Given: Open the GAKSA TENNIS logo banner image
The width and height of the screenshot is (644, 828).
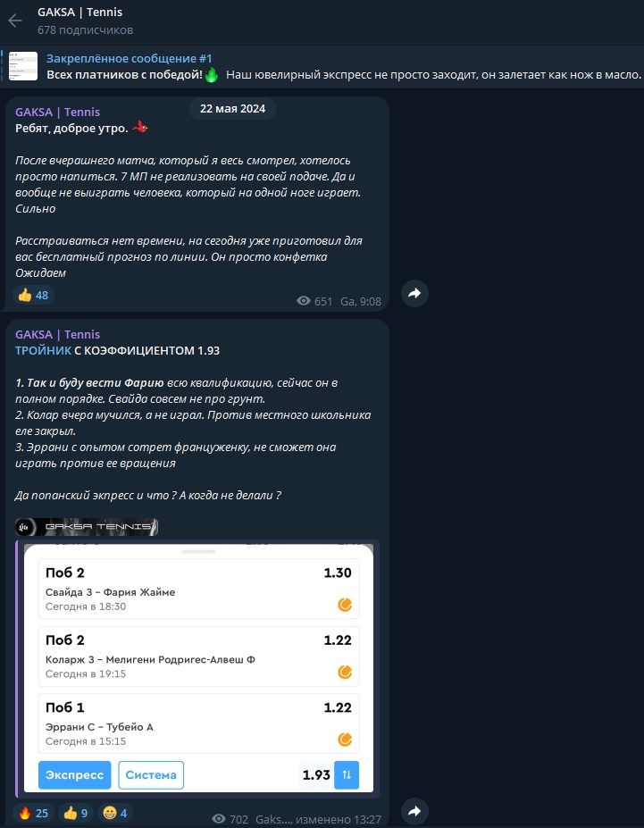Looking at the screenshot, I should click(x=88, y=527).
